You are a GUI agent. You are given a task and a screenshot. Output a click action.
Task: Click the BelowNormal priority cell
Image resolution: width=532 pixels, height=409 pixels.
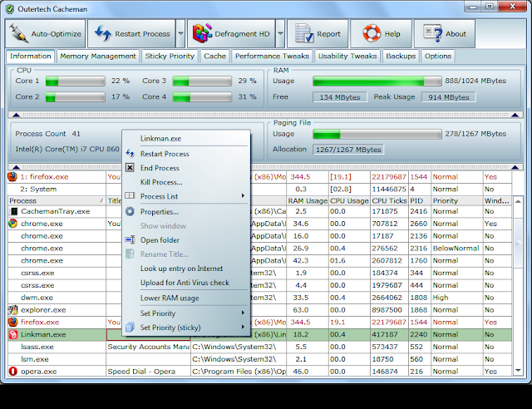(x=456, y=248)
